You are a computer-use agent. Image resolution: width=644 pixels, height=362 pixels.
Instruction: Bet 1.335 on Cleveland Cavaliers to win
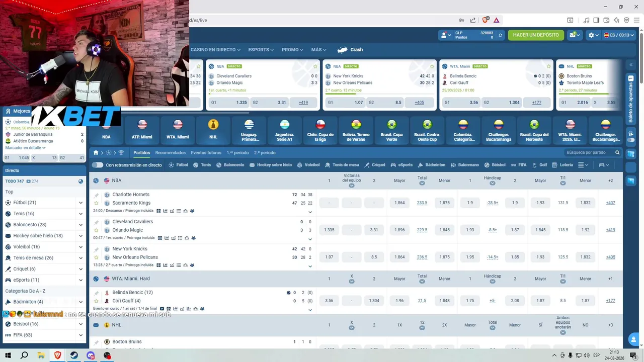pyautogui.click(x=329, y=230)
